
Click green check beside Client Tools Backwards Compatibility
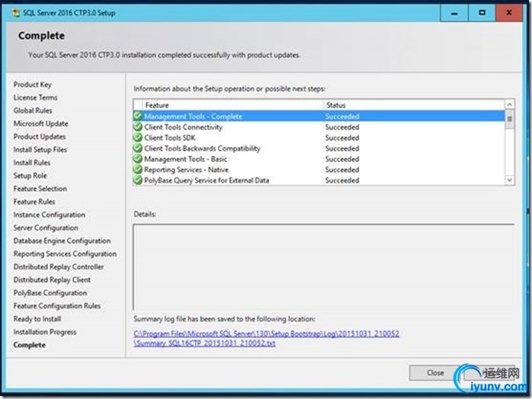click(137, 148)
